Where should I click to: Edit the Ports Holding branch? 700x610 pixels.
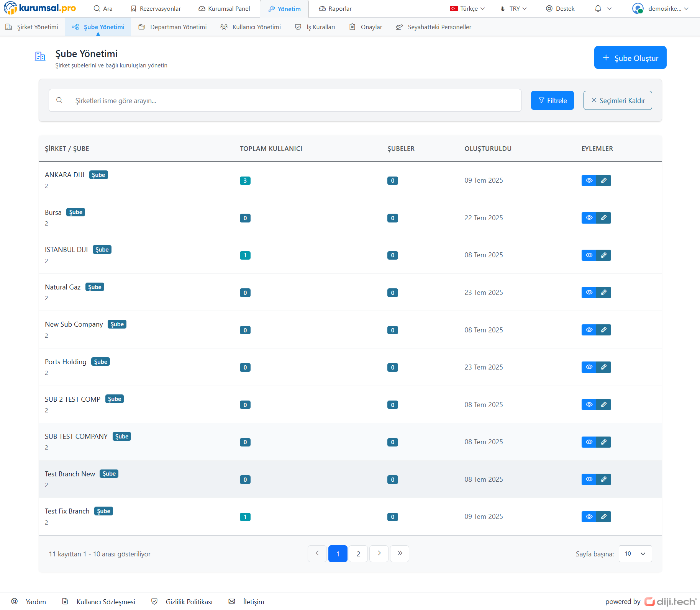point(604,367)
